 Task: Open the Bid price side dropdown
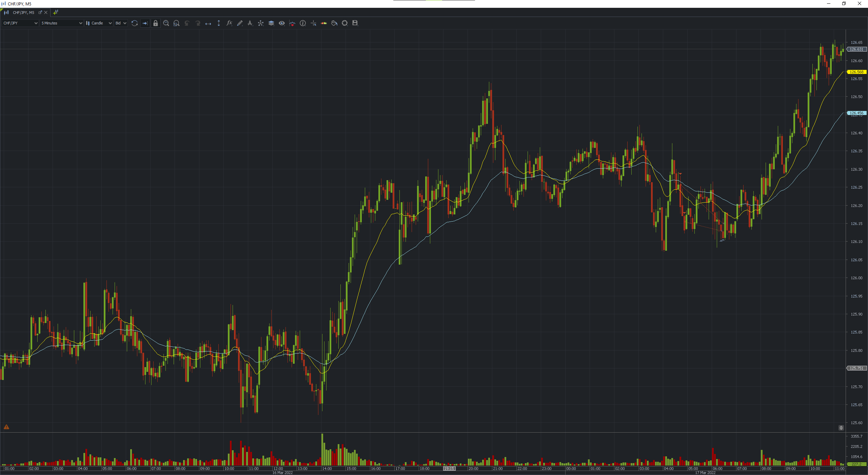[x=121, y=23]
